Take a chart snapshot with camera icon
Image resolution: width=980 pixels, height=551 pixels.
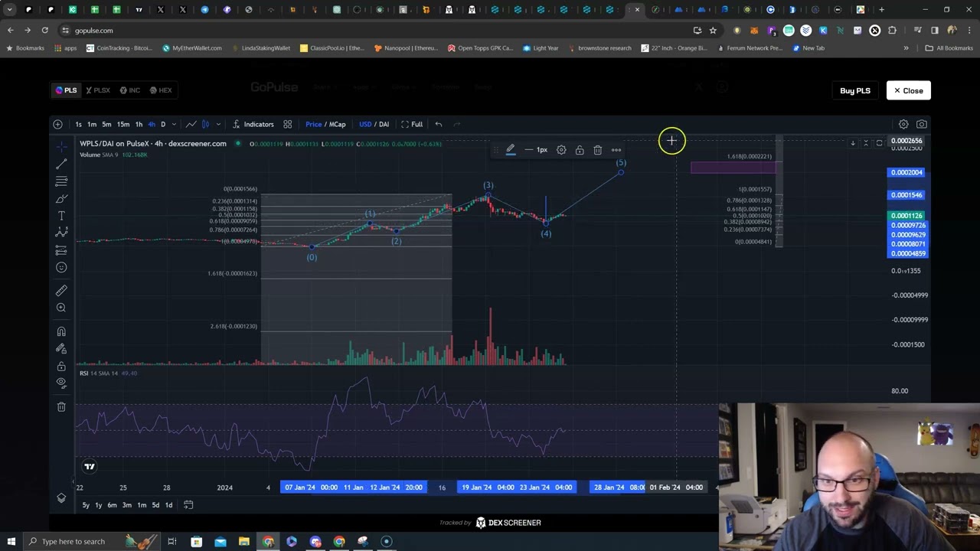point(922,124)
